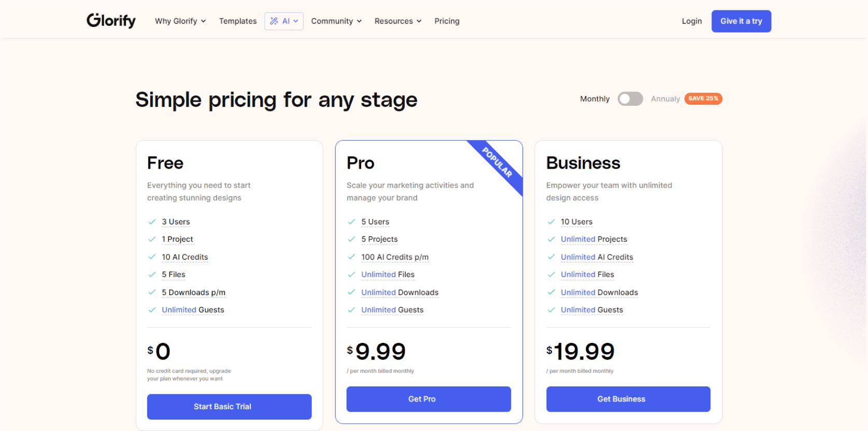Viewport: 868px width, 431px height.
Task: Click the checkmark beside Unlimited Guests in Free
Action: tap(152, 310)
